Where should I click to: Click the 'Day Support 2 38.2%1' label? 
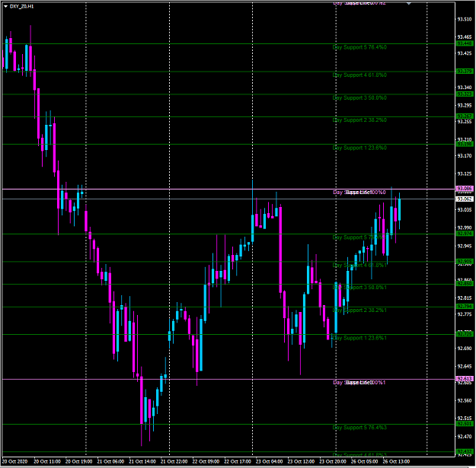pyautogui.click(x=359, y=310)
